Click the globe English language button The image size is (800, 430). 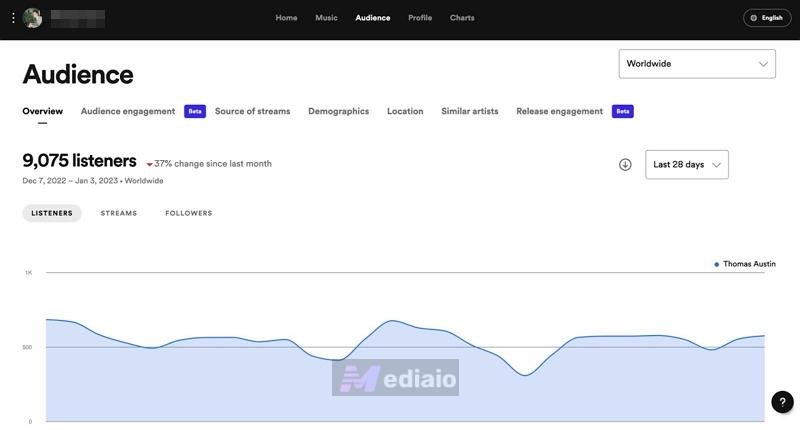tap(767, 18)
